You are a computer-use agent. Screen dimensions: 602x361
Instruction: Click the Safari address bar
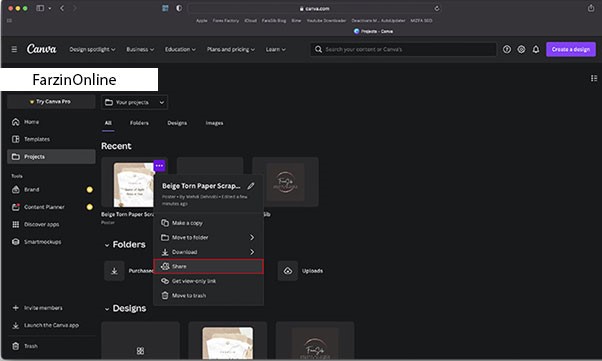pyautogui.click(x=314, y=8)
